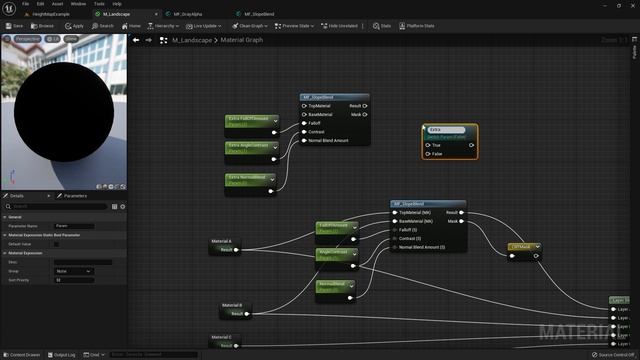Switch to the HeightMapExample tab
Viewport: 640px width, 360px height.
point(51,14)
